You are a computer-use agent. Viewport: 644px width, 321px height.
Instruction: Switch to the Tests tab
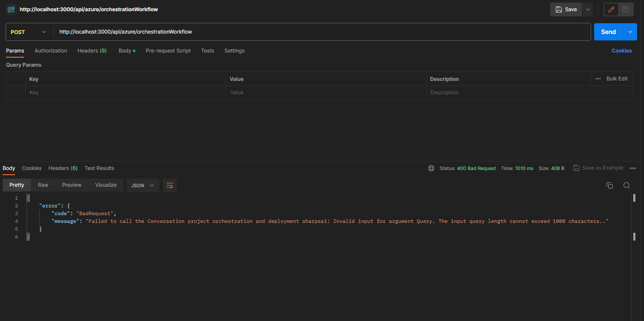click(207, 51)
